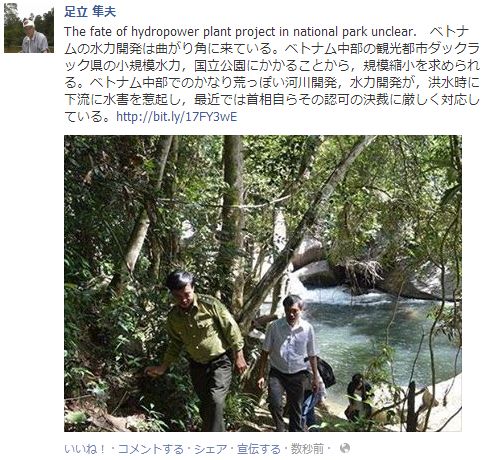Click the globe public audience icon
The width and height of the screenshot is (484, 460).
(x=345, y=448)
